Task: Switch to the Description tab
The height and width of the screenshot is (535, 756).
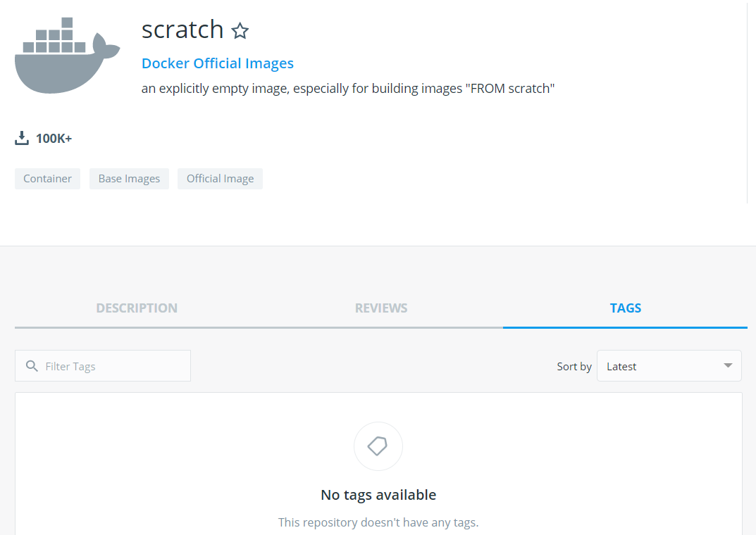Action: click(137, 308)
